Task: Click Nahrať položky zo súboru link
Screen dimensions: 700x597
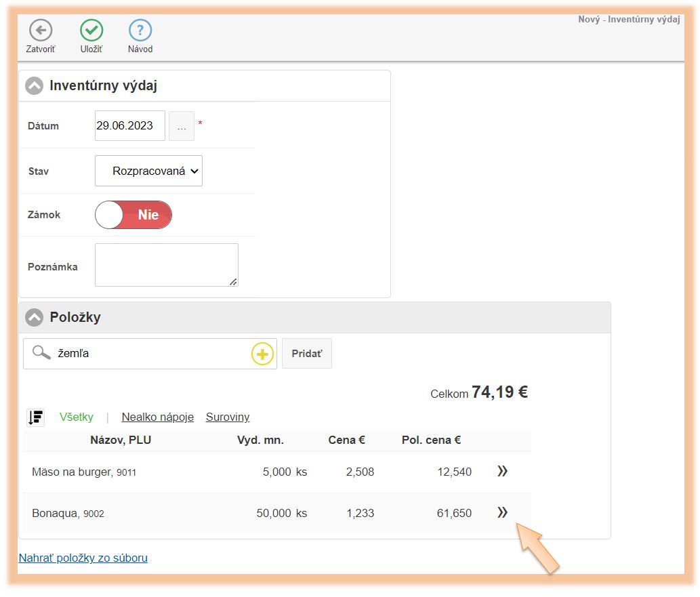Action: coord(83,558)
